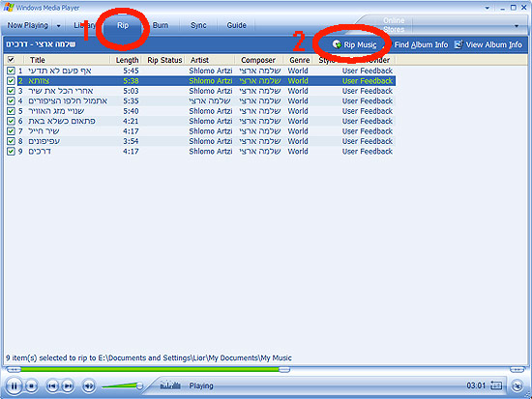Select the highlighted track 2 row
This screenshot has width=532, height=399.
click(206, 81)
